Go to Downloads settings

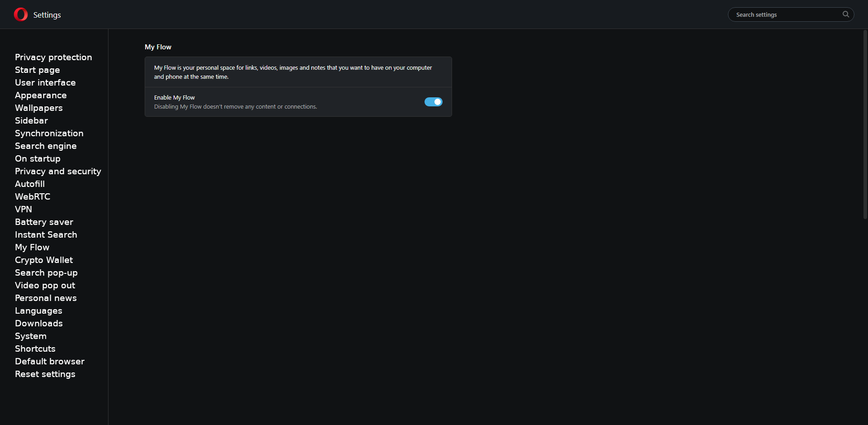pyautogui.click(x=39, y=323)
